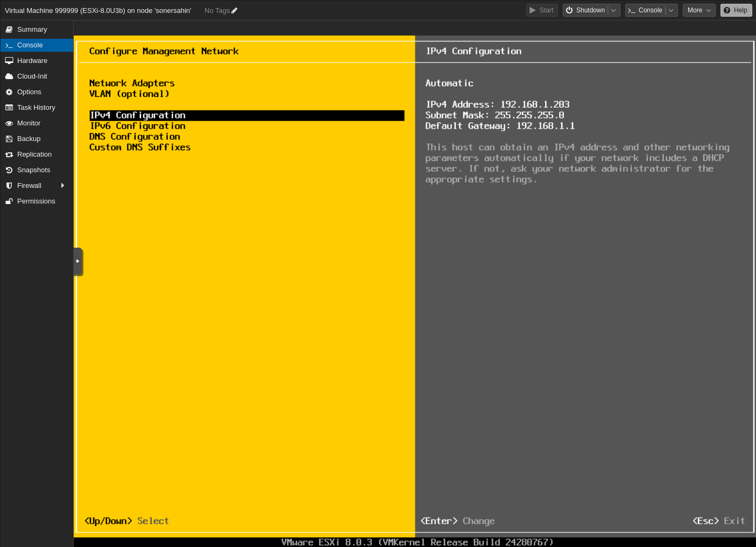This screenshot has height=547, width=756.
Task: Open the Snapshots section
Action: coord(37,170)
